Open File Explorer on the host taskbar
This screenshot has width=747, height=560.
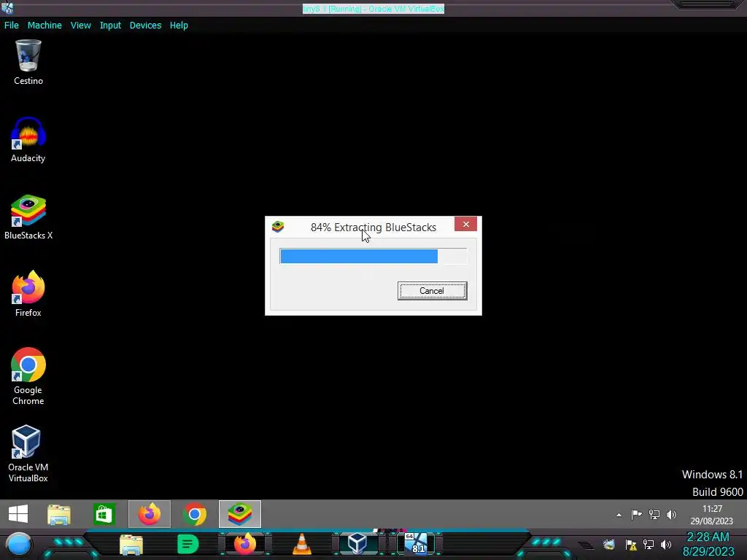pos(131,544)
